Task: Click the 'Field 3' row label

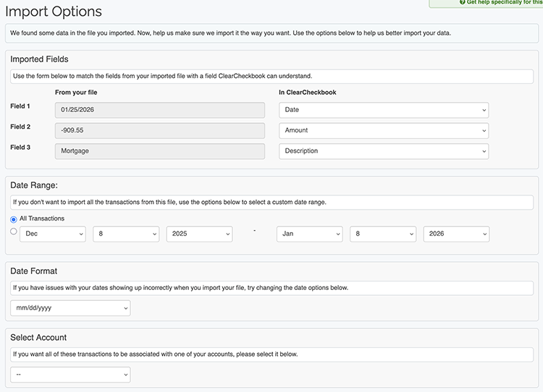Action: 20,148
